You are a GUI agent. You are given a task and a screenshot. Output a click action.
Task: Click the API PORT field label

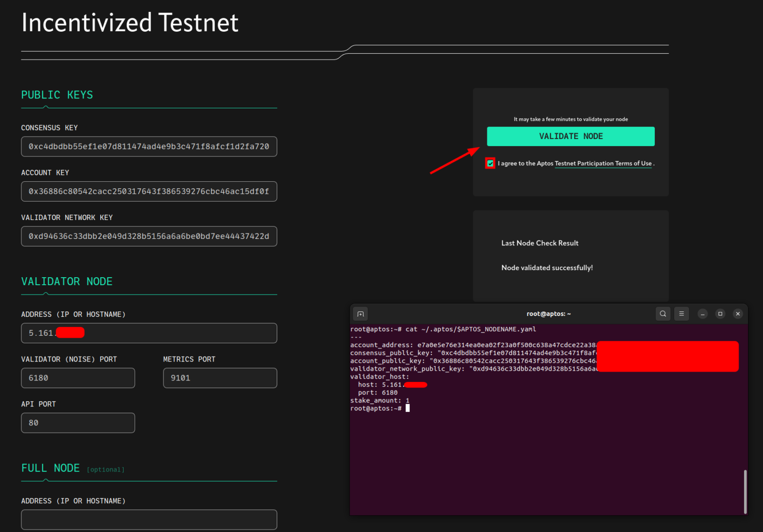click(x=39, y=404)
